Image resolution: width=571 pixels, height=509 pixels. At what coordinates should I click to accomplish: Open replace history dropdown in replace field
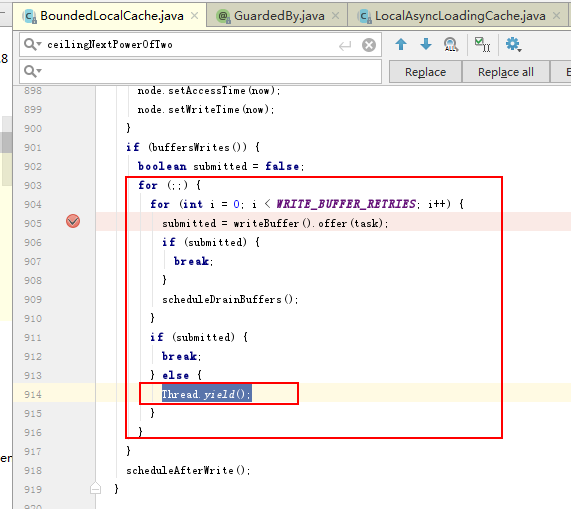click(x=32, y=71)
